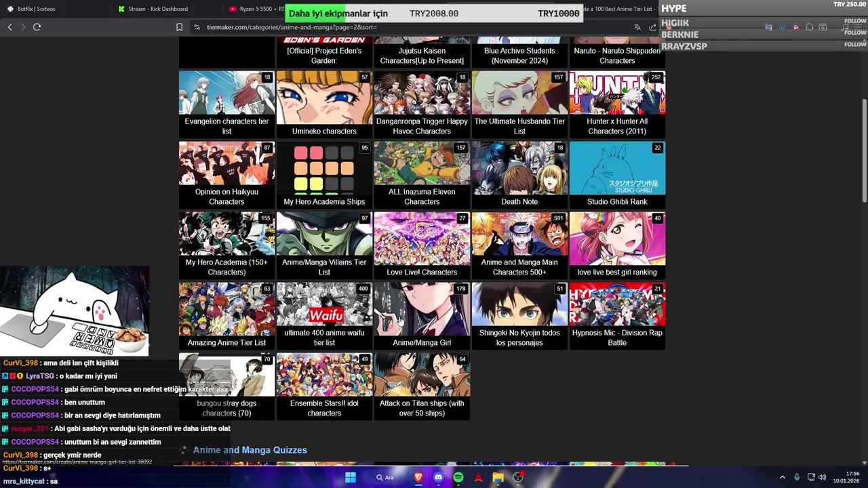Open the Anime/Manga Girl template
Viewport: 868px width, 488px height.
[422, 317]
